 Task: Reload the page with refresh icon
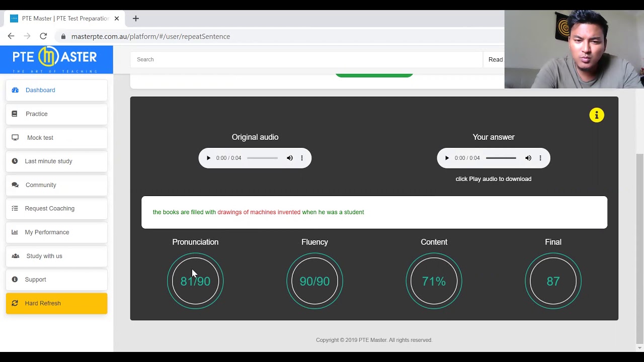click(43, 36)
